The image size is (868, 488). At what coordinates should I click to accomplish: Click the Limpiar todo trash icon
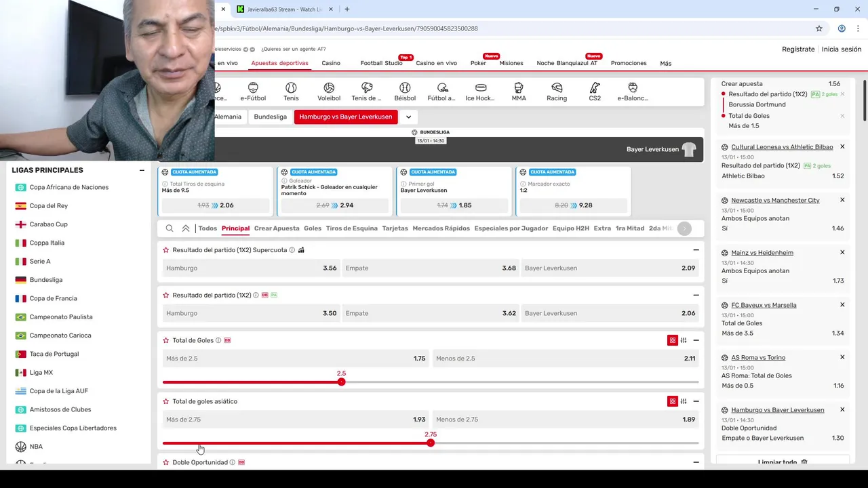click(804, 462)
